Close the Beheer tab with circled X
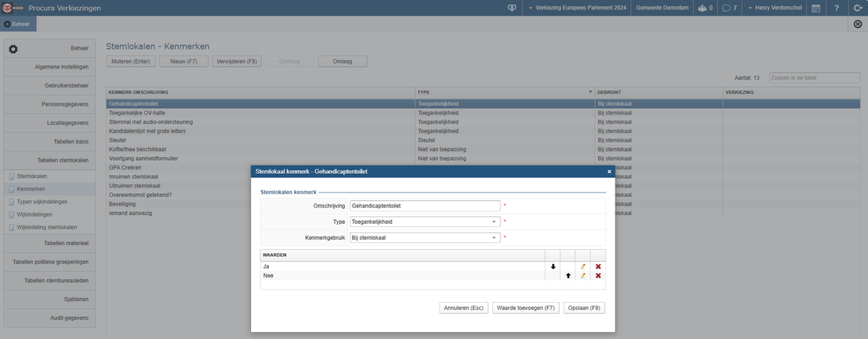This screenshot has height=339, width=868. 858,24
